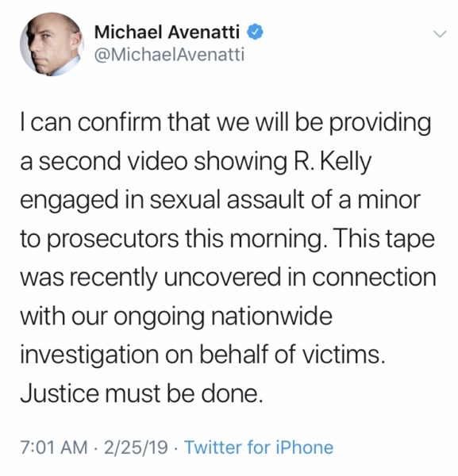Click the word "uncovered" in the tweet
The image size is (458, 476).
point(222,278)
